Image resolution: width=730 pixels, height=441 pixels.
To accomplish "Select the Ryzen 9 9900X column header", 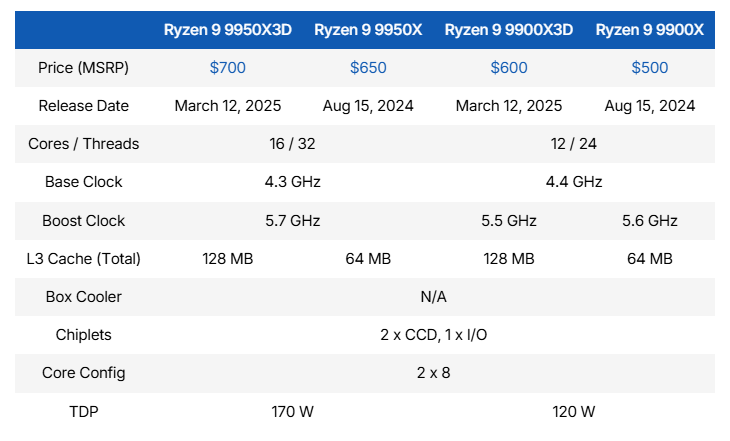I will click(649, 30).
